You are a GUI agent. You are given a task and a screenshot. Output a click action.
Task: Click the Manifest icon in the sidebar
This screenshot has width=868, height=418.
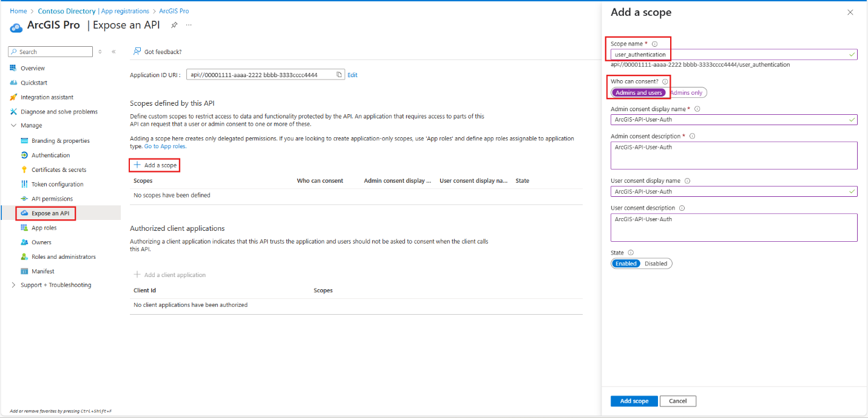pyautogui.click(x=24, y=272)
